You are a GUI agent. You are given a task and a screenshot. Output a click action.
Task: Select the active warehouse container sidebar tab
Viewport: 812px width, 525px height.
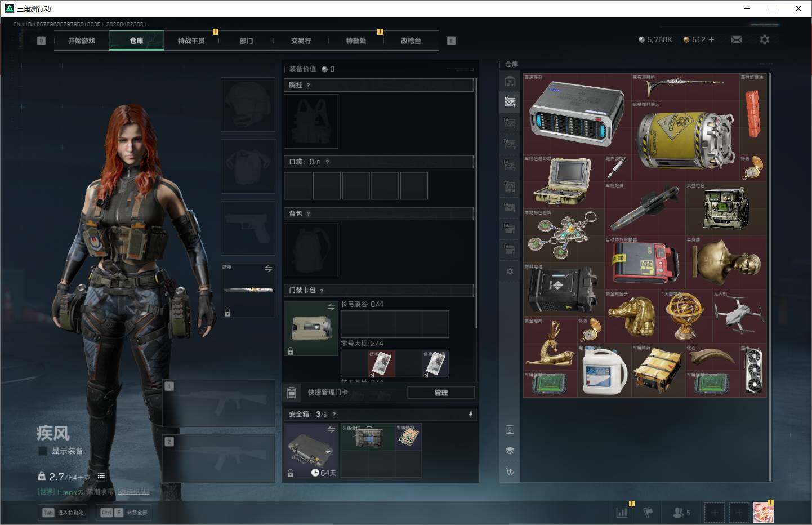[510, 101]
